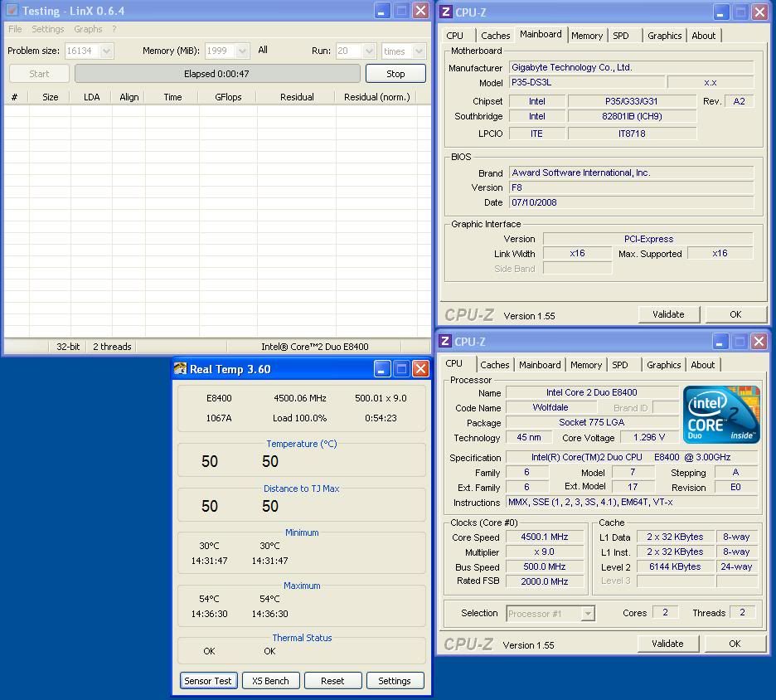Click the BIOS Date 07/10/2008 field
776x700 pixels.
click(631, 202)
